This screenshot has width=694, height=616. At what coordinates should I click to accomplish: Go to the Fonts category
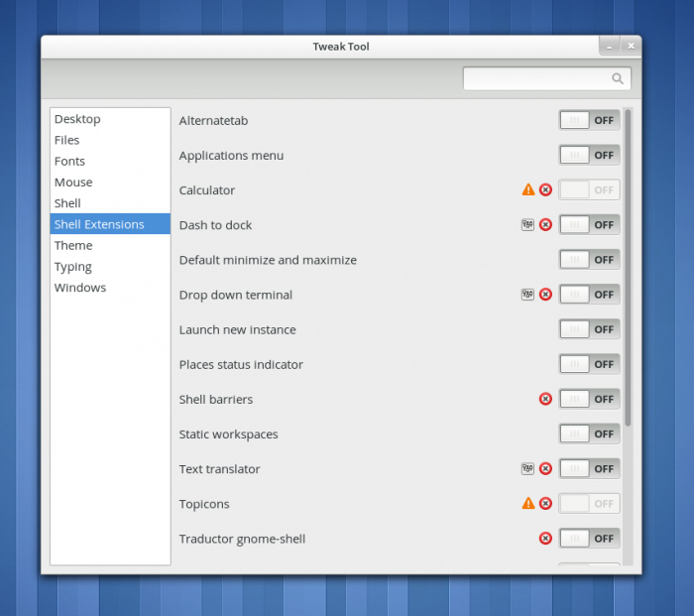coord(110,162)
